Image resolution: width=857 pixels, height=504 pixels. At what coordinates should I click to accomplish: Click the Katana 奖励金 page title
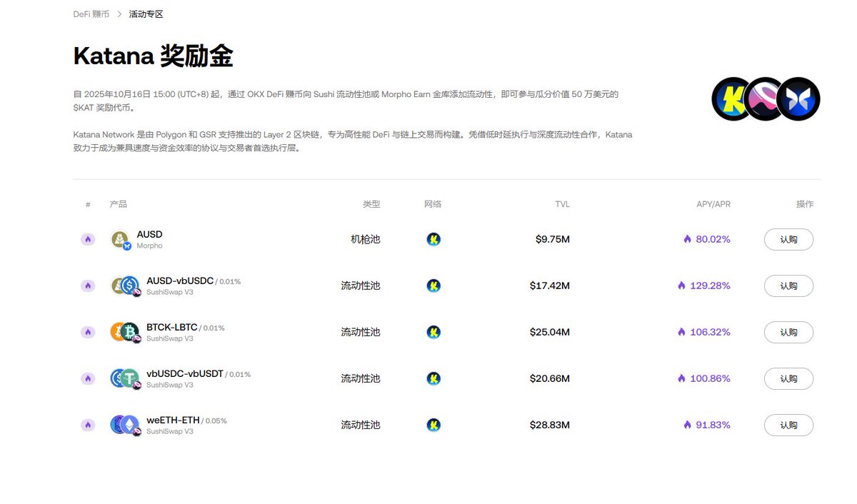click(x=153, y=56)
